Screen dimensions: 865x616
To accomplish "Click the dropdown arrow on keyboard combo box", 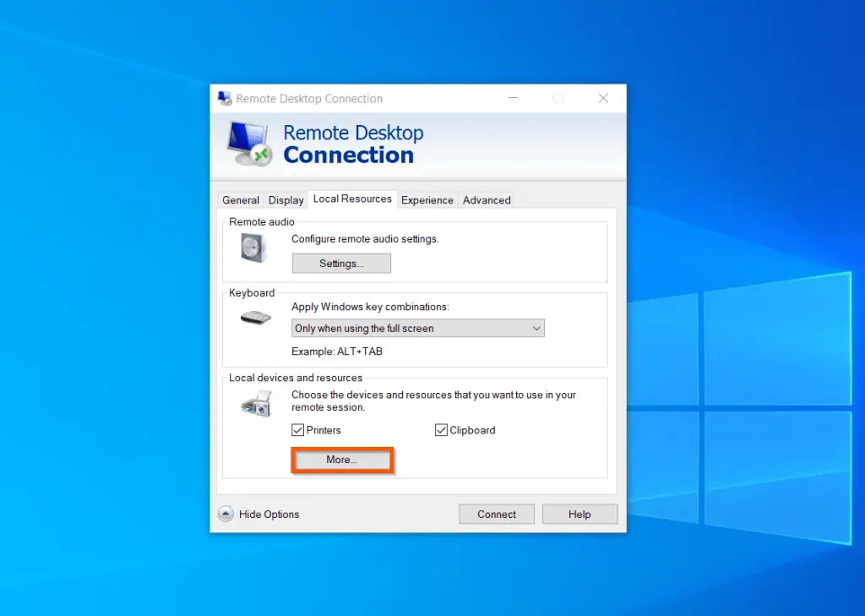I will click(x=536, y=328).
